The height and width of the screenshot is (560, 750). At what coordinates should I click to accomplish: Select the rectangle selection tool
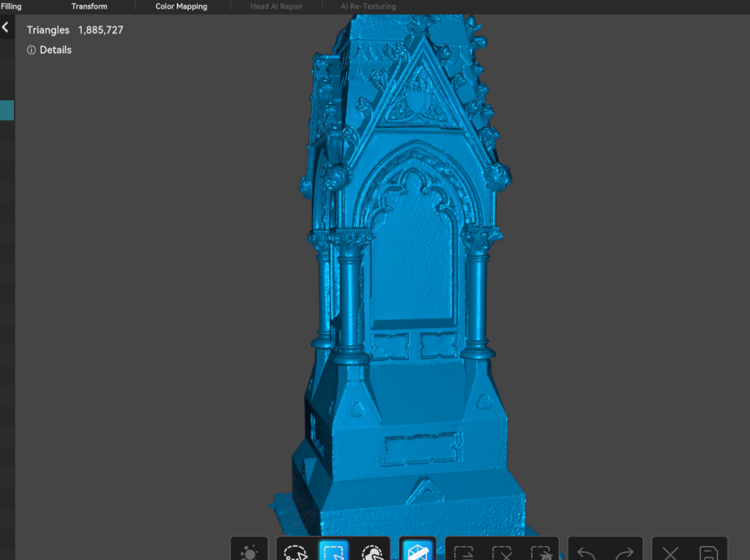pos(333,552)
